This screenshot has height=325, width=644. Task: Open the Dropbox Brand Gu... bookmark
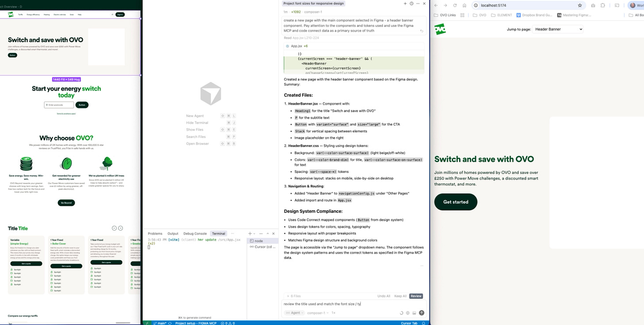535,15
